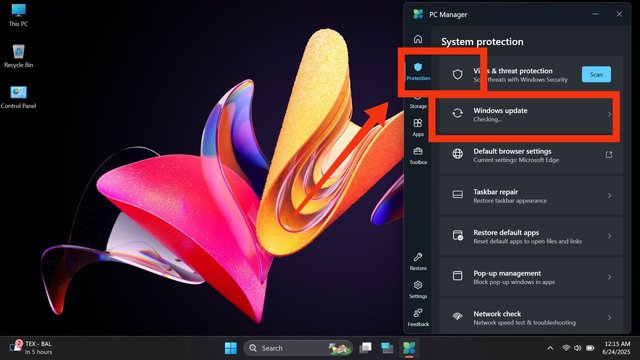The height and width of the screenshot is (360, 640).
Task: Click the globe icon for default browser
Action: pos(458,153)
